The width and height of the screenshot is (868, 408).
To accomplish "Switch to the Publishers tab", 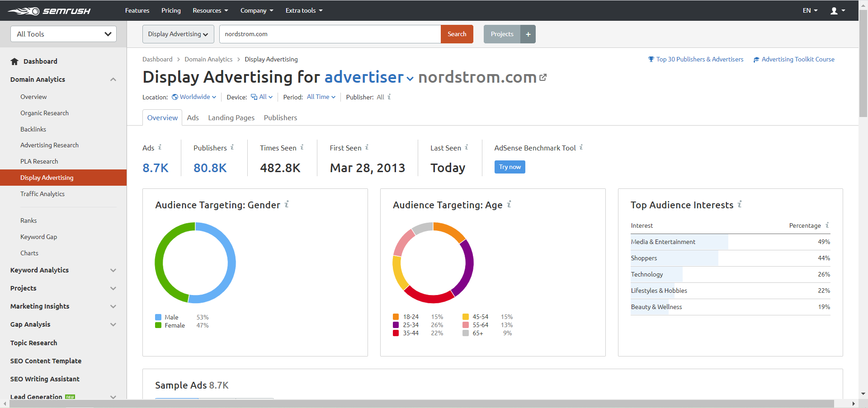I will point(280,118).
